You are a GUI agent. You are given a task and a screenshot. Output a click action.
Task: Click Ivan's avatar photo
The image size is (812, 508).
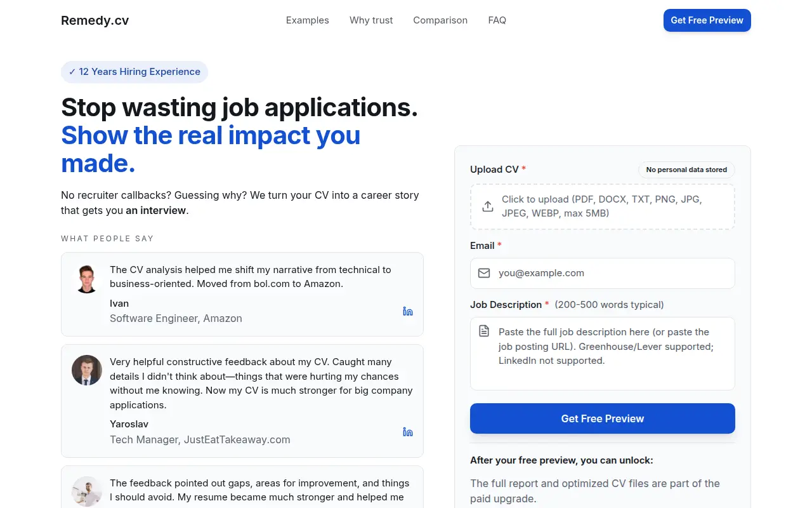(87, 279)
